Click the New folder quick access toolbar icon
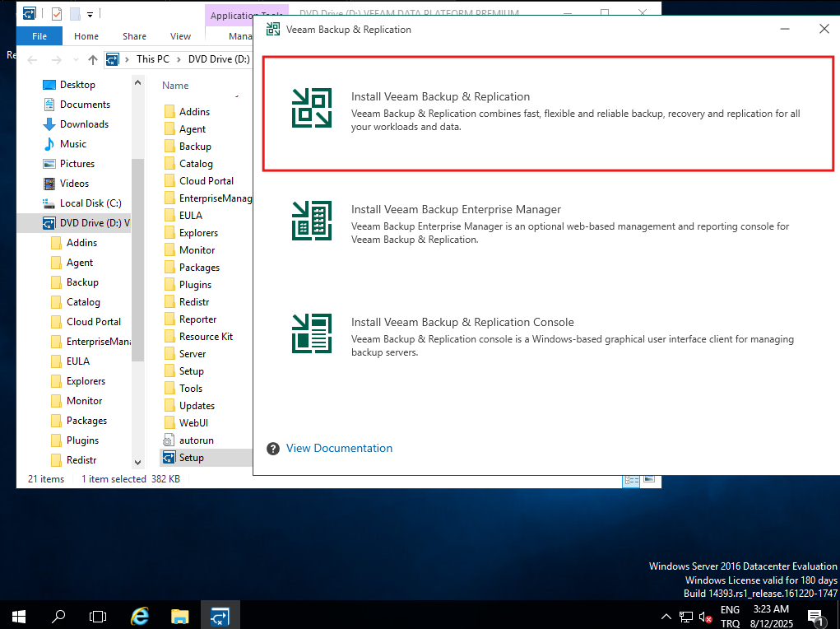The width and height of the screenshot is (840, 629). tap(75, 14)
